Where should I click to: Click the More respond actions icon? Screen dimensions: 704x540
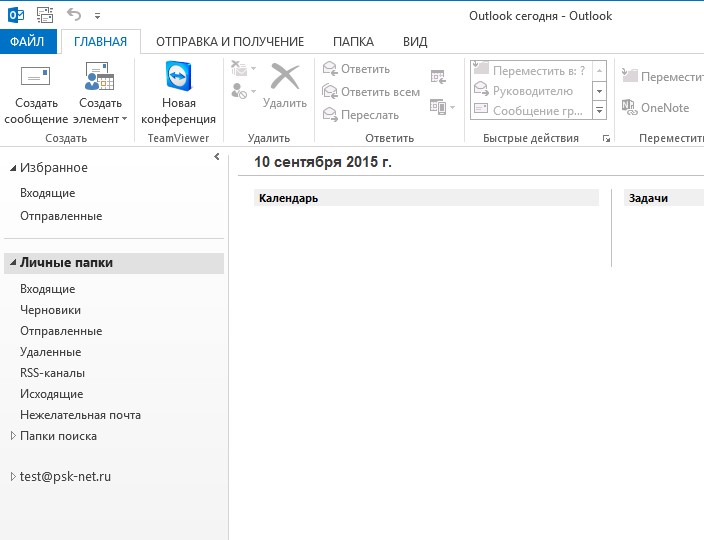[438, 107]
